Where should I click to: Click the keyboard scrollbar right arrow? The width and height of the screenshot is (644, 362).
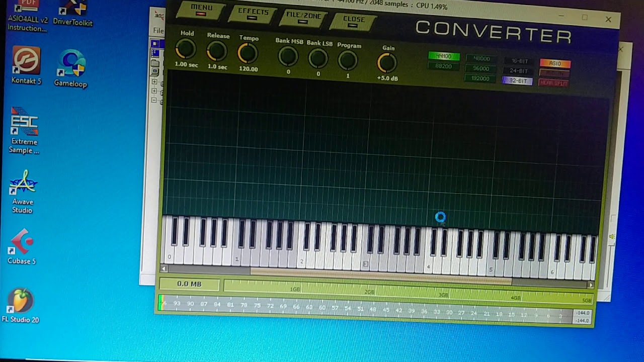590,285
